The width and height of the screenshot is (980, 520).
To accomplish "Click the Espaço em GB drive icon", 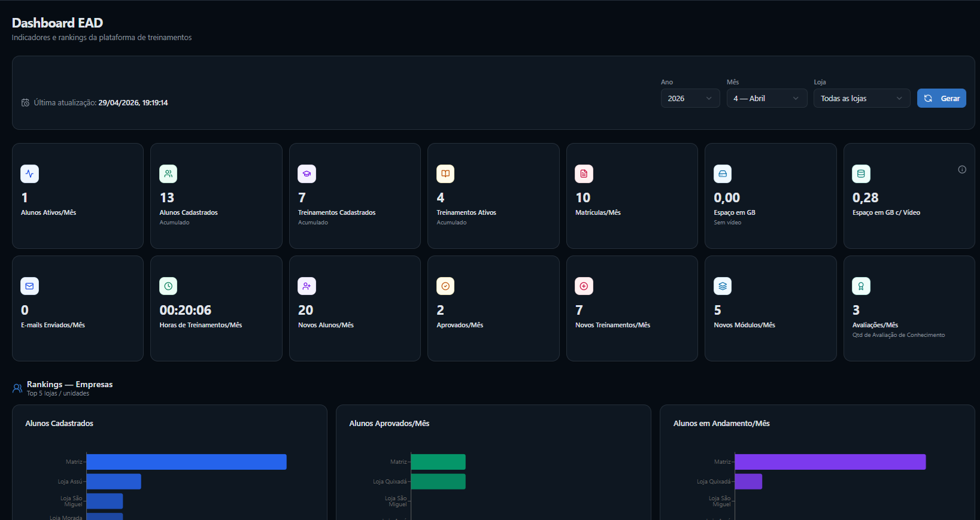I will [723, 174].
